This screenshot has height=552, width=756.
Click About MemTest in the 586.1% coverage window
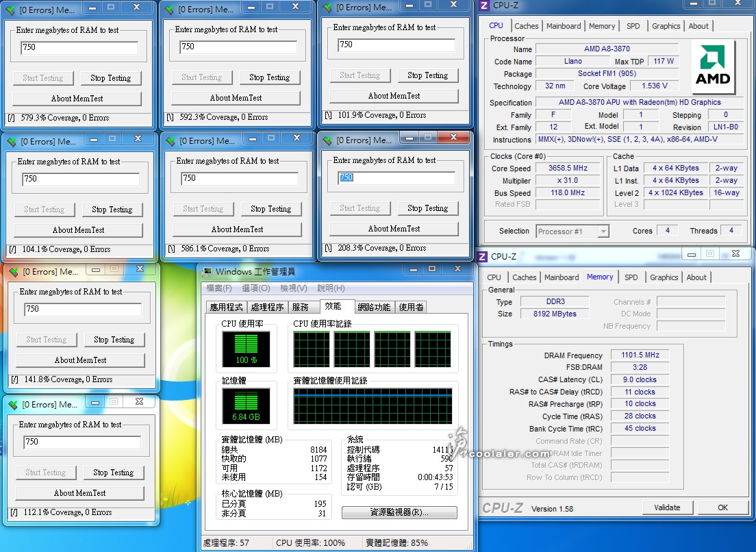tap(237, 230)
